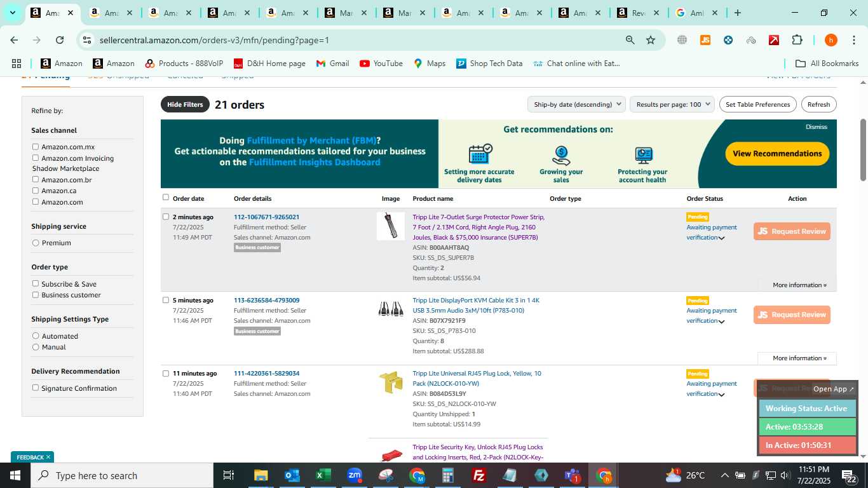
Task: Select order 112-1067671-9265021 checkbox
Action: [x=166, y=217]
